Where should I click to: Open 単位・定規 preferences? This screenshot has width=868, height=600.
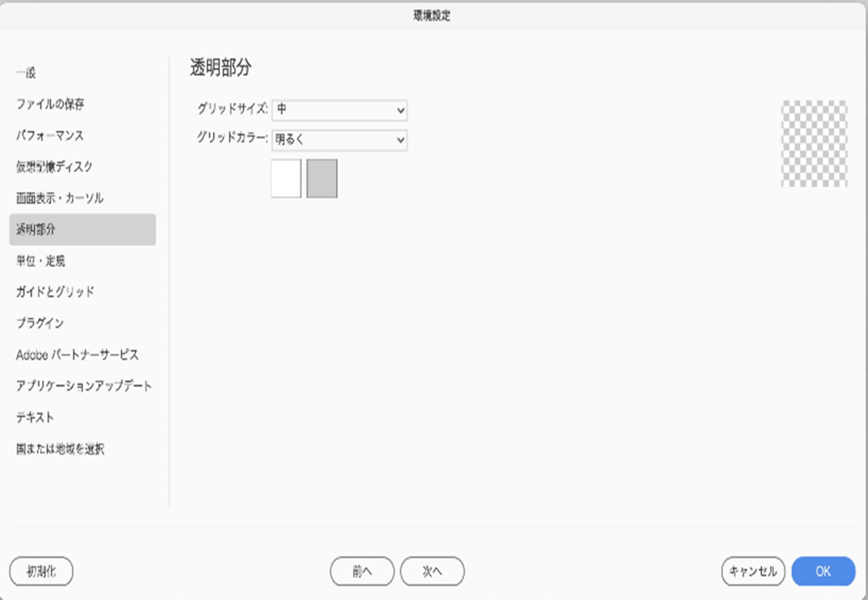tap(41, 261)
